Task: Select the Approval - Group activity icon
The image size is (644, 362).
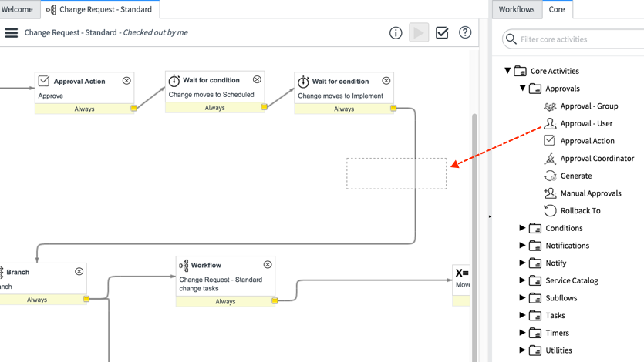Action: 550,106
